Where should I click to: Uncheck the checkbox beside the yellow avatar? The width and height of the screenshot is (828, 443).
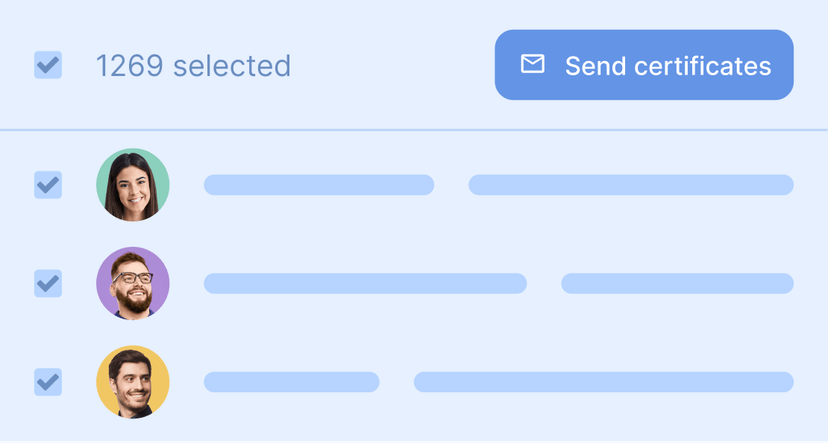click(x=48, y=382)
